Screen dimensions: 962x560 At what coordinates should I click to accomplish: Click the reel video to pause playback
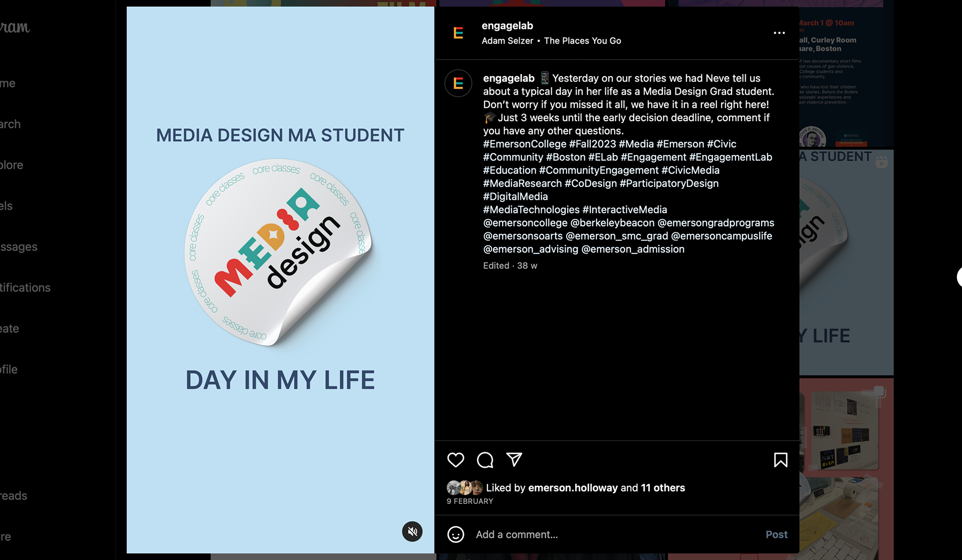[280, 279]
